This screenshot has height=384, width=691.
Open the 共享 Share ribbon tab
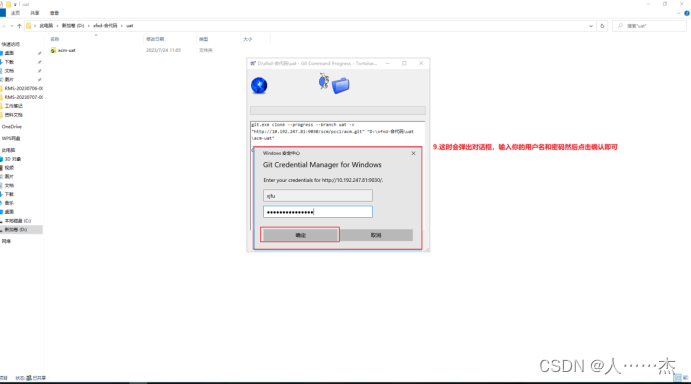click(35, 13)
